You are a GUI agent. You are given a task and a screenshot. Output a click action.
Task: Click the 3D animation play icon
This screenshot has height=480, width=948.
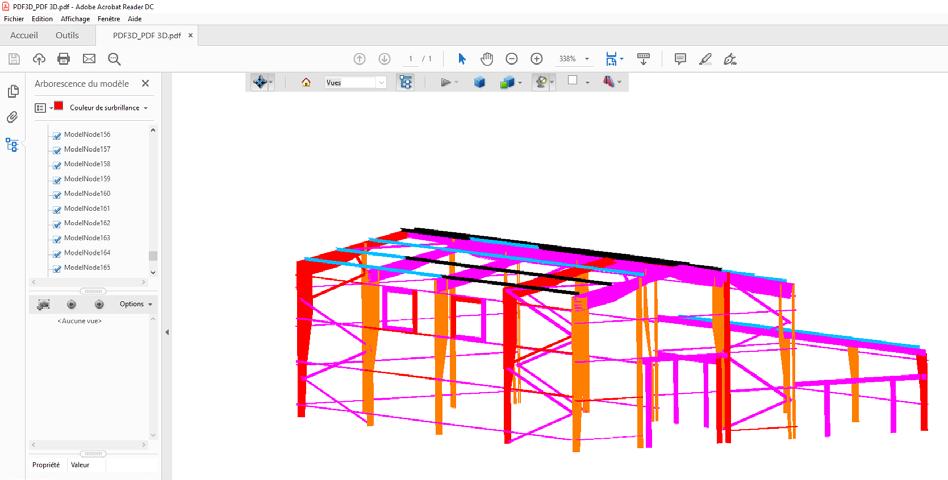coord(446,82)
